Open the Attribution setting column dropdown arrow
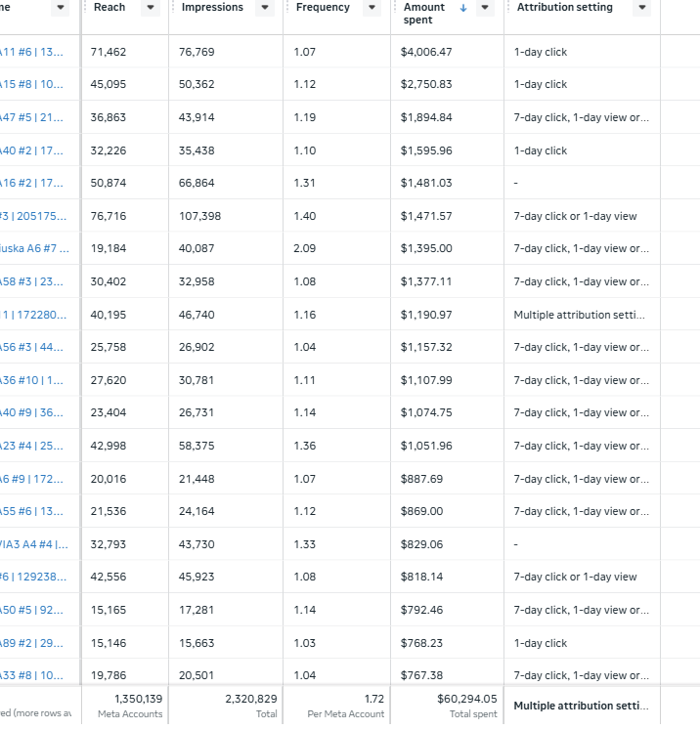Image resolution: width=700 pixels, height=729 pixels. (x=642, y=8)
